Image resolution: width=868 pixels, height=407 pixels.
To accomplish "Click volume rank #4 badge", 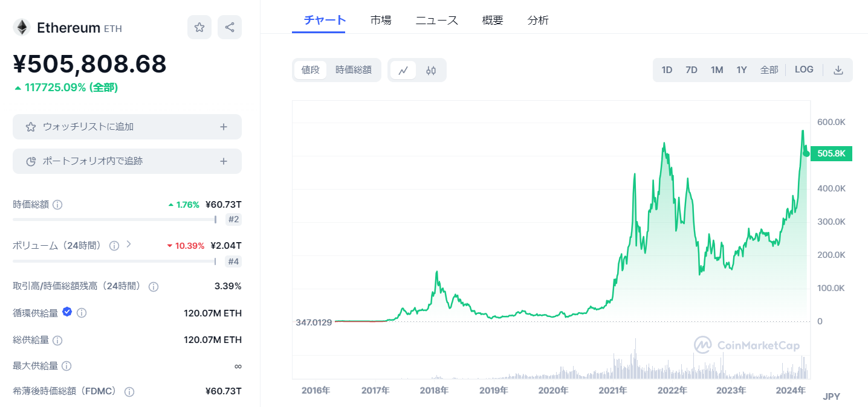I will (x=233, y=261).
